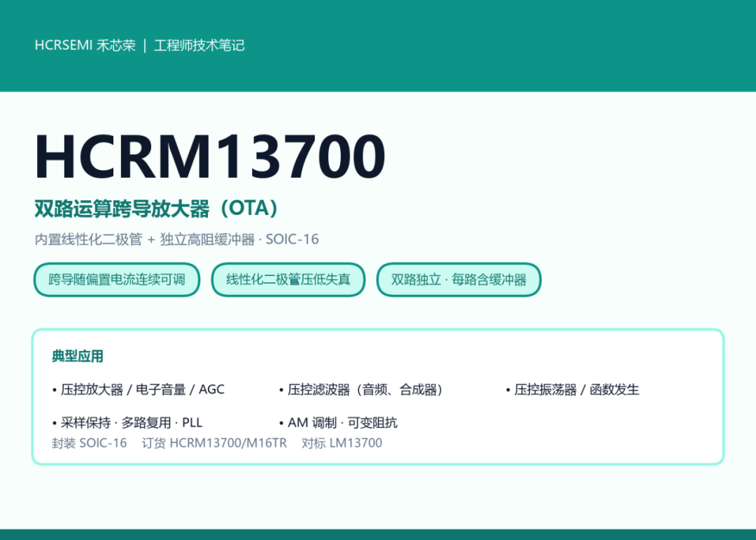Click the header text "HCRSEMI 禾芯荣"
The height and width of the screenshot is (540, 756).
(85, 46)
